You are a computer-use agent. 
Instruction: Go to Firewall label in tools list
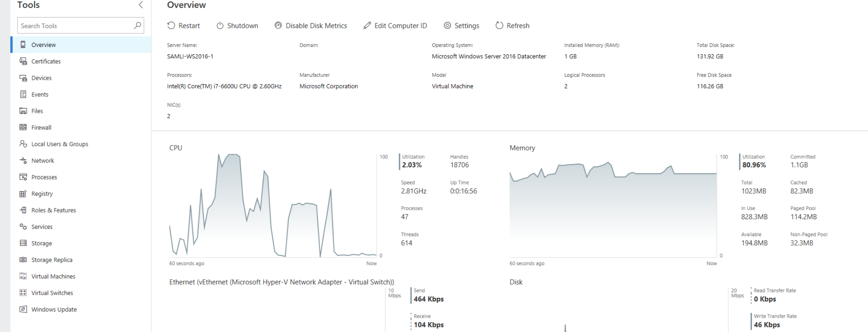click(x=41, y=127)
